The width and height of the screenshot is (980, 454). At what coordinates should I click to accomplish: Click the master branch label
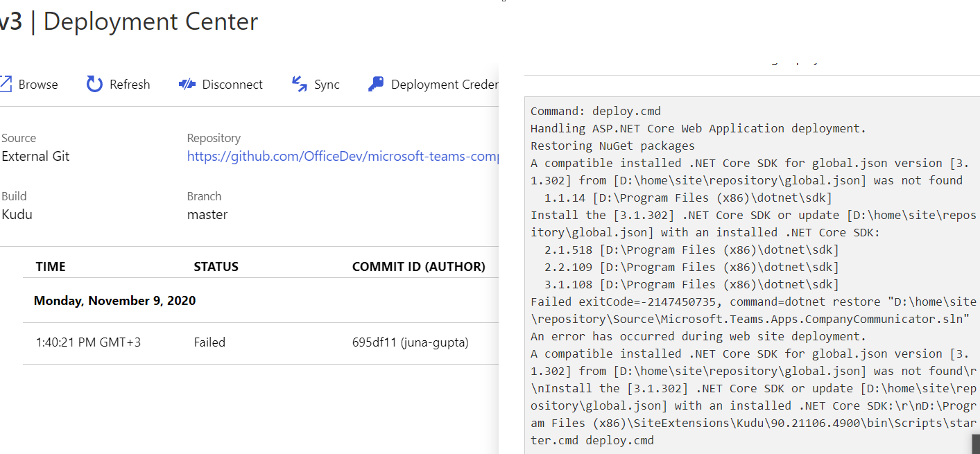pyautogui.click(x=207, y=213)
